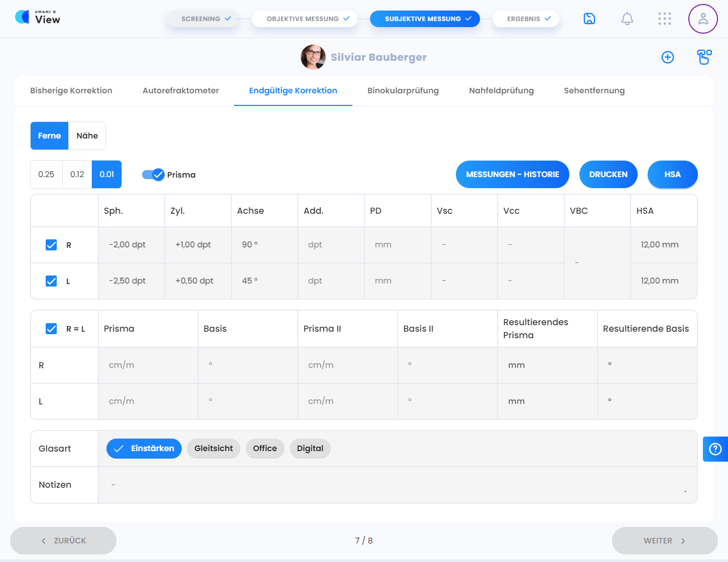Screen dimensions: 728x562
Task: Uncheck the R = L checkbox
Action: pos(51,329)
